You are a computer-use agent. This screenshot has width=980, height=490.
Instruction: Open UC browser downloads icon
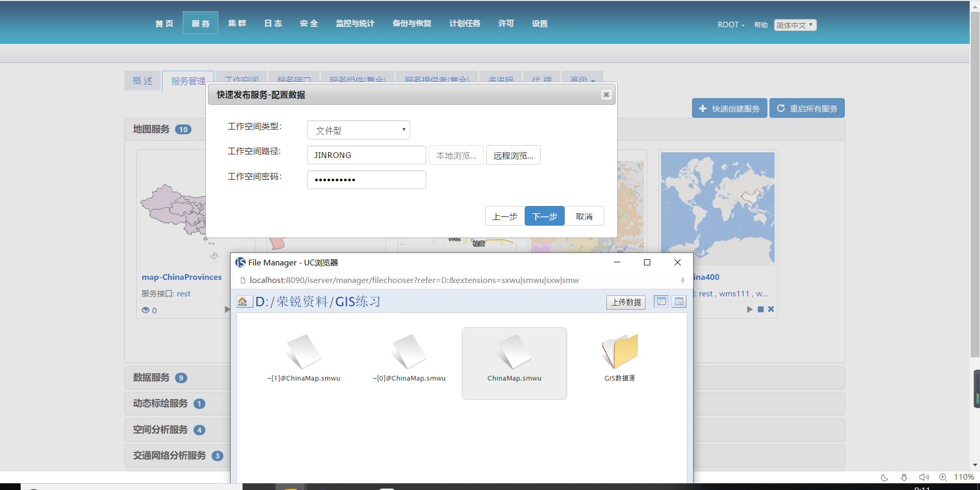(x=904, y=478)
